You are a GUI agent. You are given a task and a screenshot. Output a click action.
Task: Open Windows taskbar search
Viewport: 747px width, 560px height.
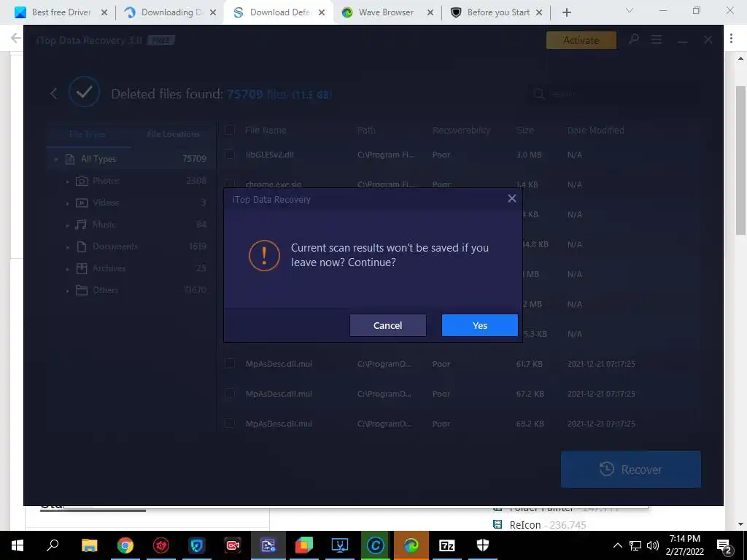[x=53, y=545]
